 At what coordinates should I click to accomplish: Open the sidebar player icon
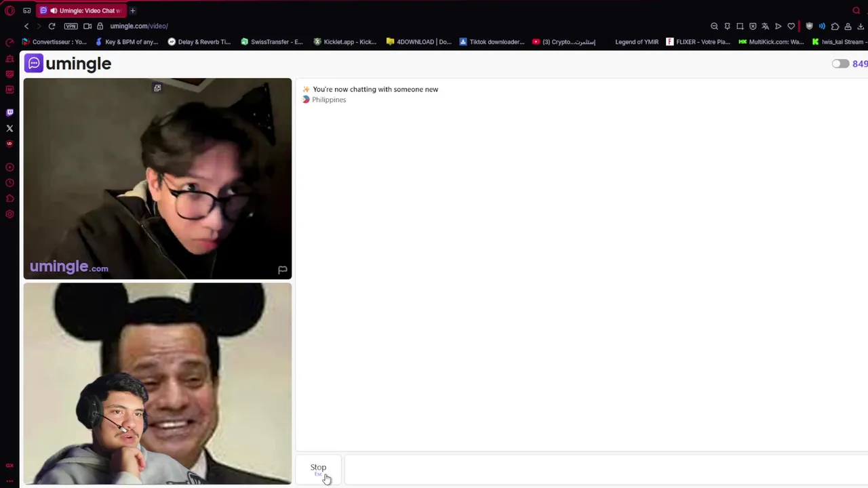click(x=9, y=167)
